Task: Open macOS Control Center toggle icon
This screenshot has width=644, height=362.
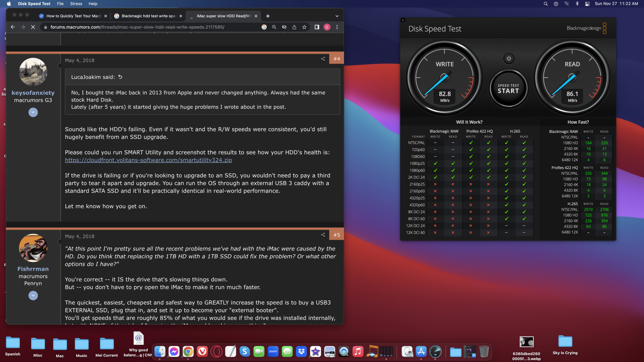Action: tap(587, 4)
